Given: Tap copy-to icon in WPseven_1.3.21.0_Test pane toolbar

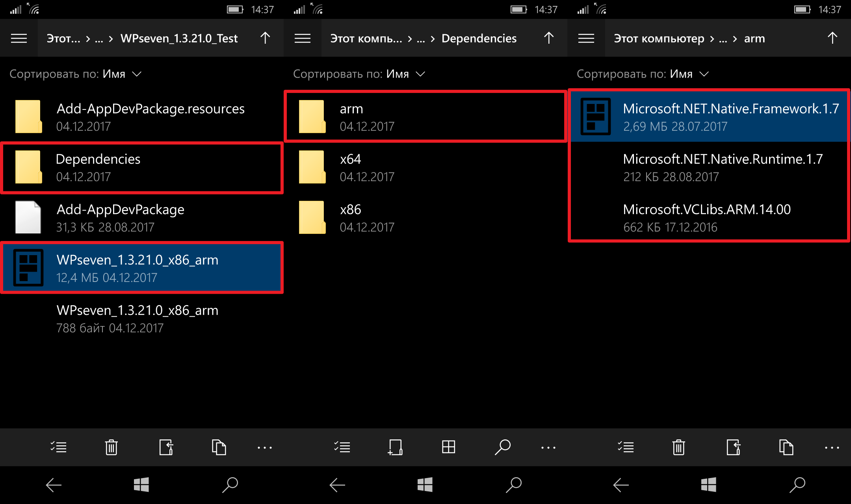Looking at the screenshot, I should [x=219, y=447].
